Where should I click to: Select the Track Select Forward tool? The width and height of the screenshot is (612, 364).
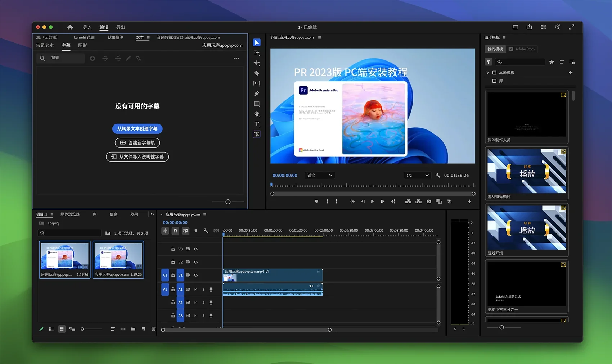[257, 53]
